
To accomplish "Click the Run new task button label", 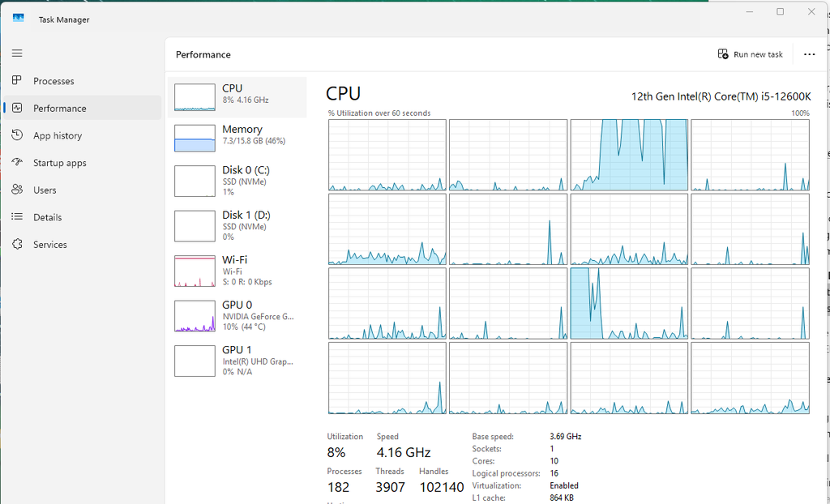I will pyautogui.click(x=758, y=54).
